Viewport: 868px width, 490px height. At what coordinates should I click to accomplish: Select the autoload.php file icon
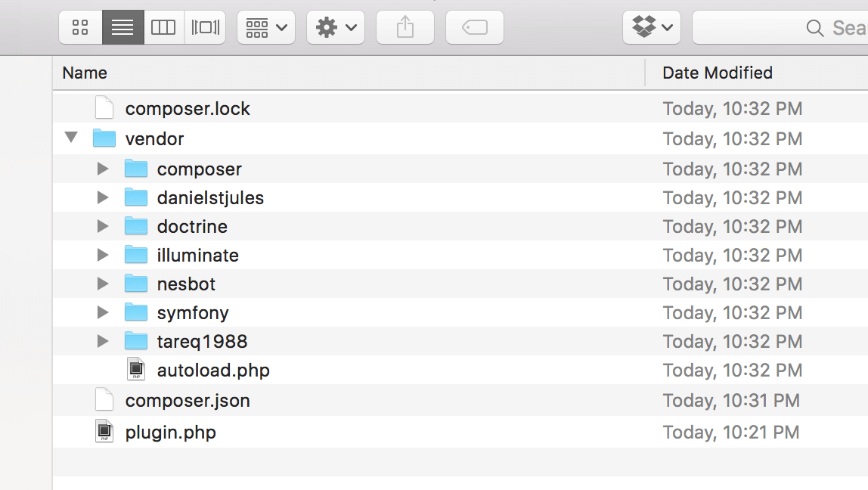pos(136,369)
